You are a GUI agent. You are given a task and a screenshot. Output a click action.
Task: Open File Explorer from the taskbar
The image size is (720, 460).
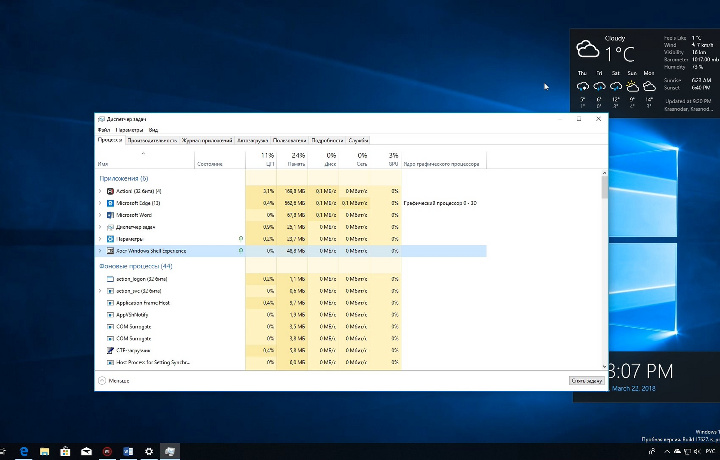(45, 451)
